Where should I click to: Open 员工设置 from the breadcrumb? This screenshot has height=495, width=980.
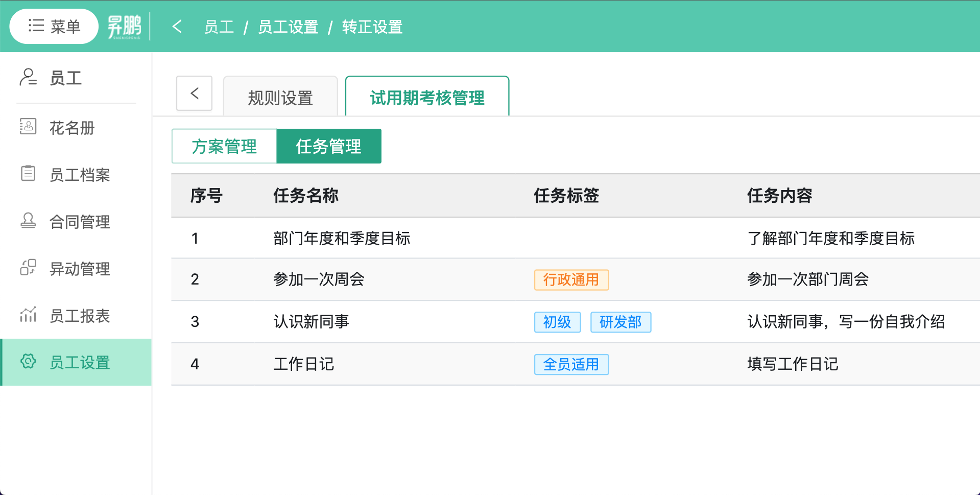pyautogui.click(x=288, y=27)
